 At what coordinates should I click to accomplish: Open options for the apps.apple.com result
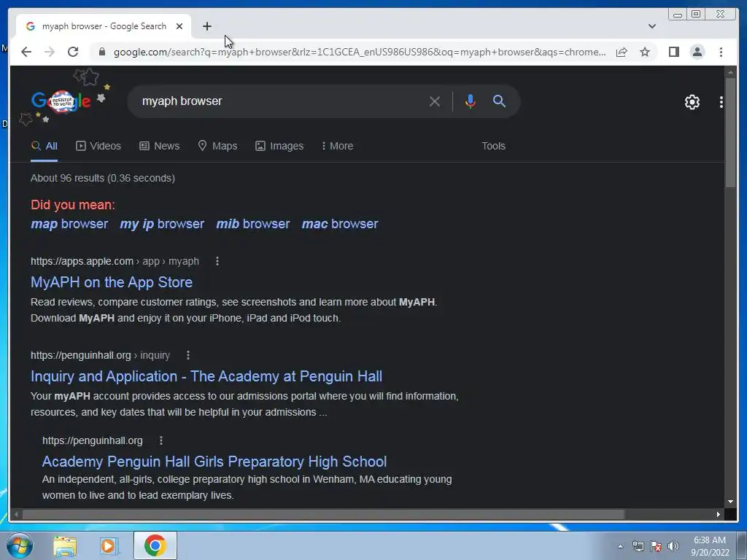(x=217, y=261)
